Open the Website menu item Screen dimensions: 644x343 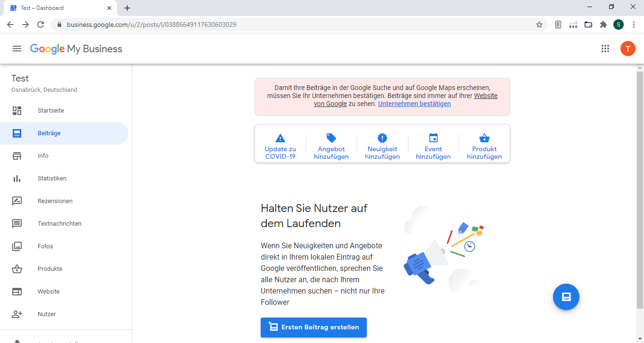point(64,292)
